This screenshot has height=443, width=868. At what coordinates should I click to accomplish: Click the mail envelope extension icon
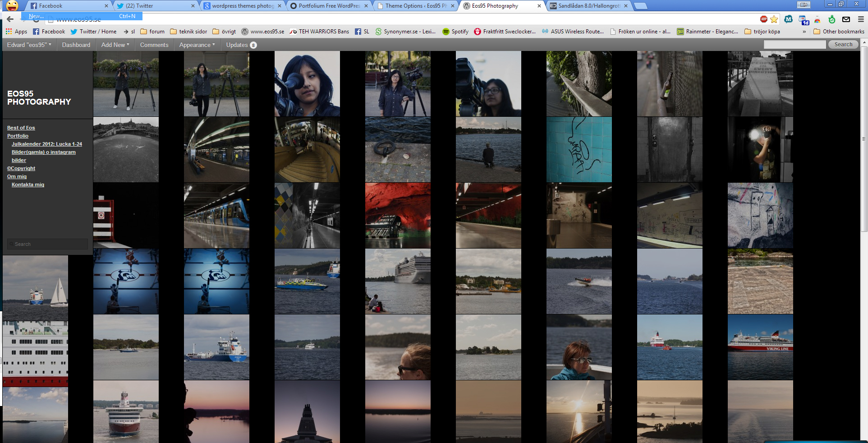pos(846,19)
